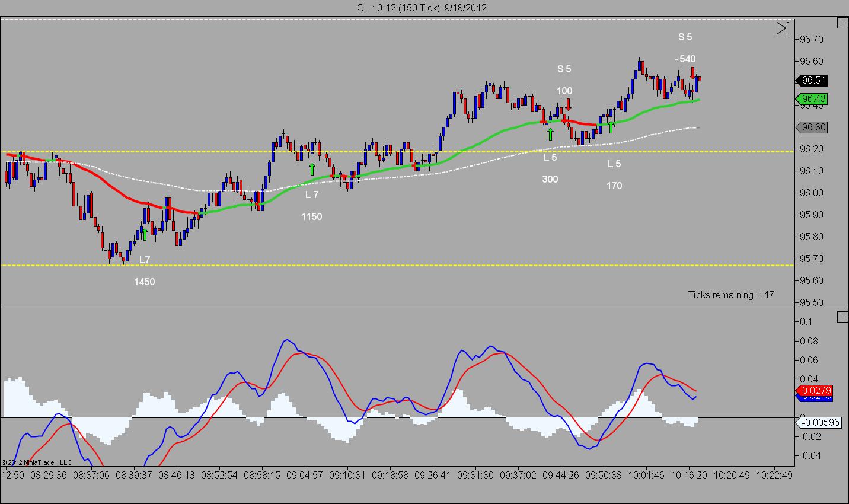The height and width of the screenshot is (504, 849).
Task: Click the 10:20:49 time axis label
Action: (x=732, y=475)
